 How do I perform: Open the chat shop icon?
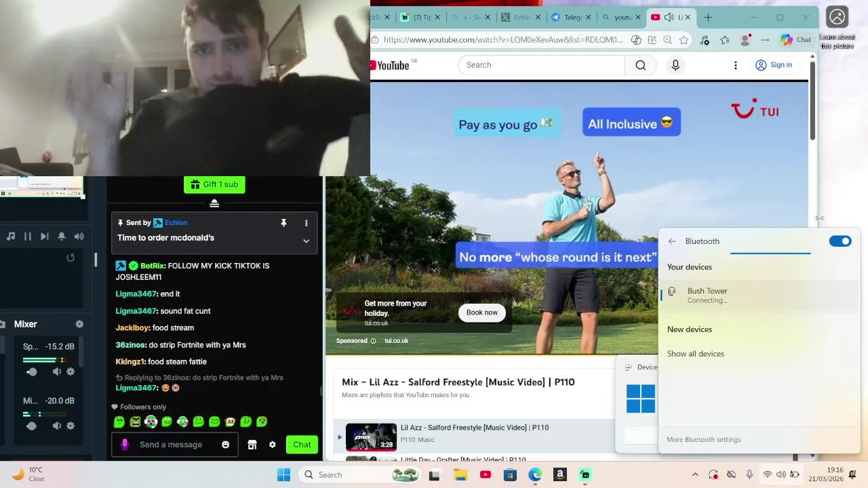[252, 445]
